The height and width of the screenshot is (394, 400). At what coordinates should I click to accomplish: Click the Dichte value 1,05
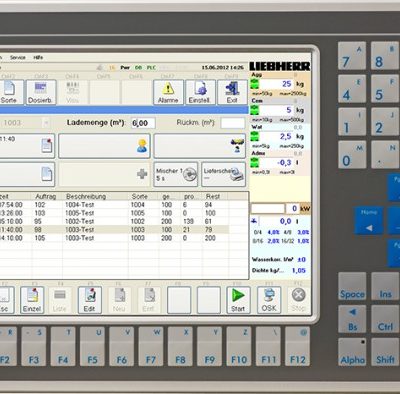point(299,270)
